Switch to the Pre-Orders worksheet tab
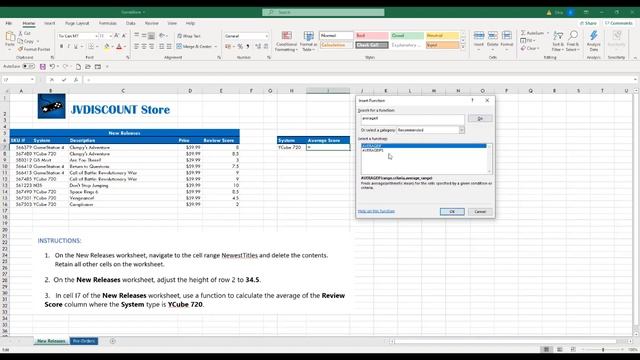Screen dimensions: 640x360 tap(84, 341)
